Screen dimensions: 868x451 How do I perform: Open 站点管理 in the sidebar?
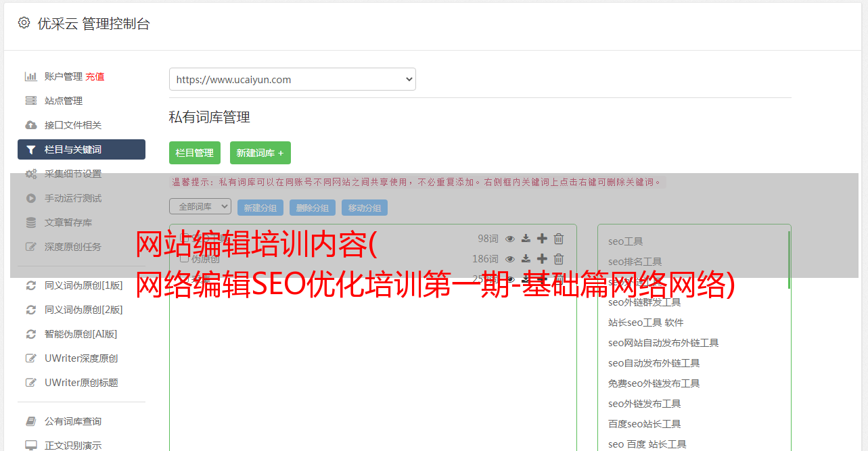pos(63,101)
